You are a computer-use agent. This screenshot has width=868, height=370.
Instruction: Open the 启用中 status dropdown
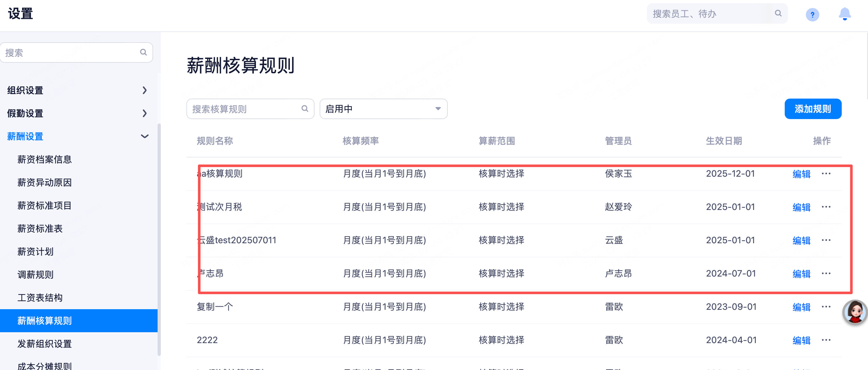[383, 109]
